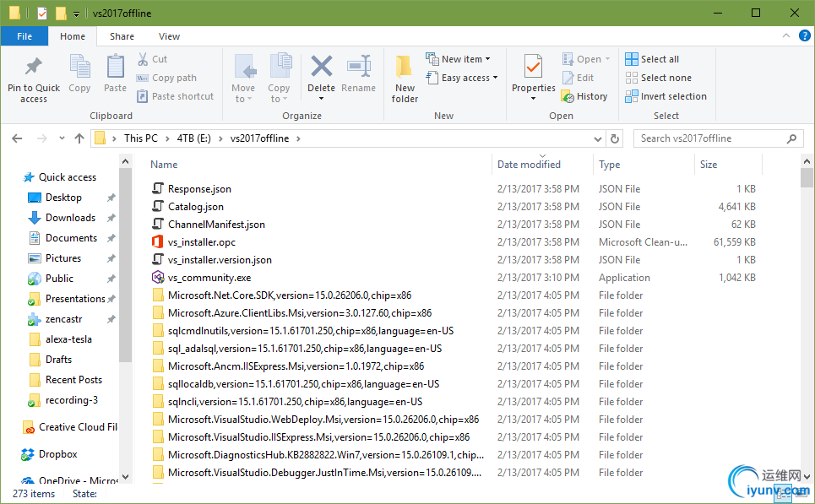The width and height of the screenshot is (815, 504).
Task: Select the zencastr folder in sidebar
Action: click(x=56, y=319)
